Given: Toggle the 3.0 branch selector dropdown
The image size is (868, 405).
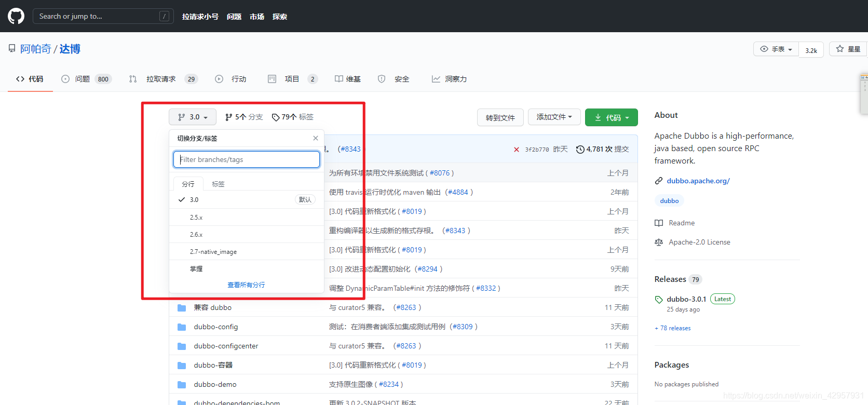Looking at the screenshot, I should coord(193,117).
